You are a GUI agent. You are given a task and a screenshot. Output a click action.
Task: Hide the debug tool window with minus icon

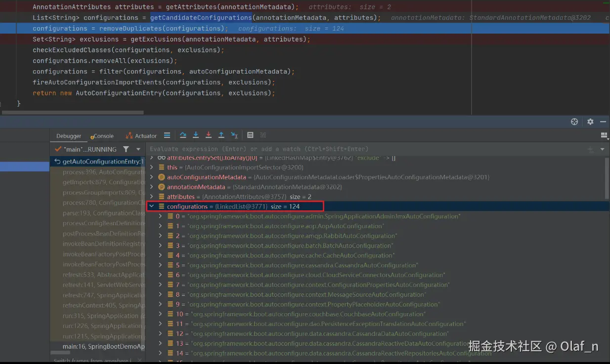[x=603, y=121]
